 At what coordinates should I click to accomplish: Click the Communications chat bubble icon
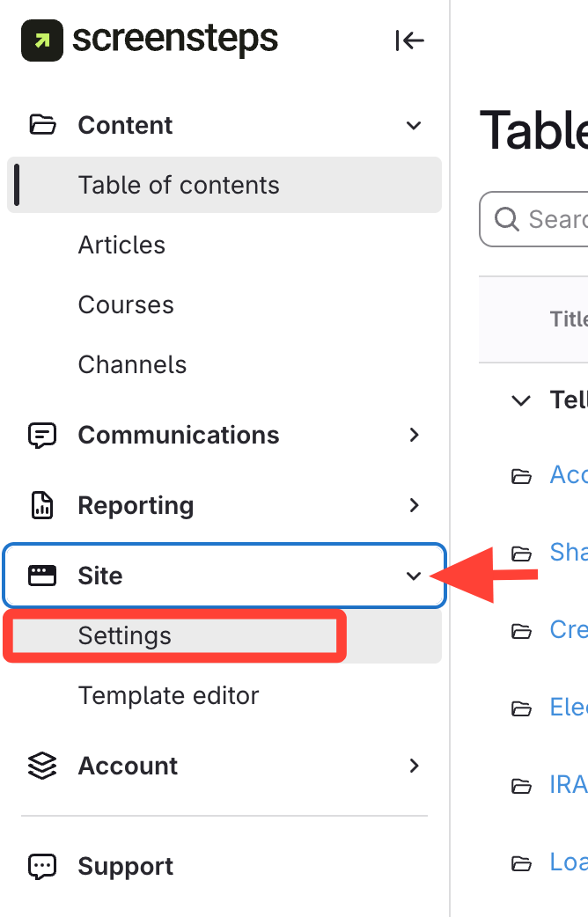point(42,435)
